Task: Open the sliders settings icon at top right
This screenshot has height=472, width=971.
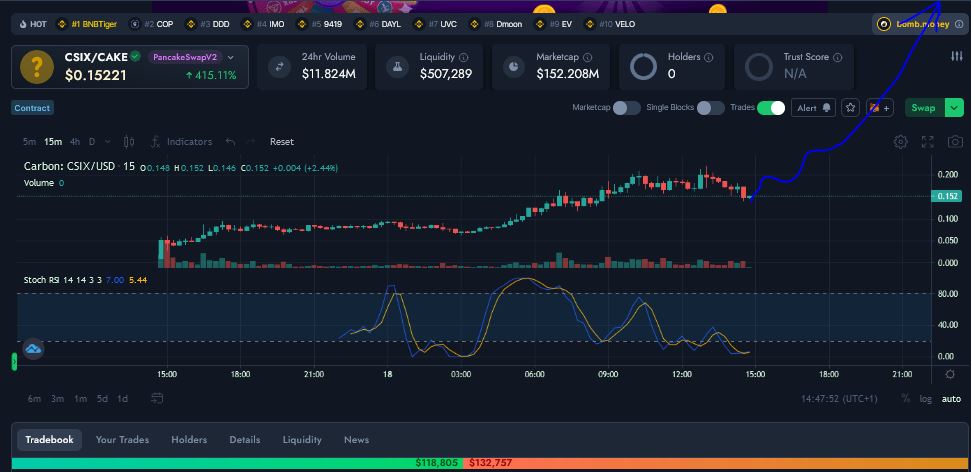Action: (x=957, y=56)
